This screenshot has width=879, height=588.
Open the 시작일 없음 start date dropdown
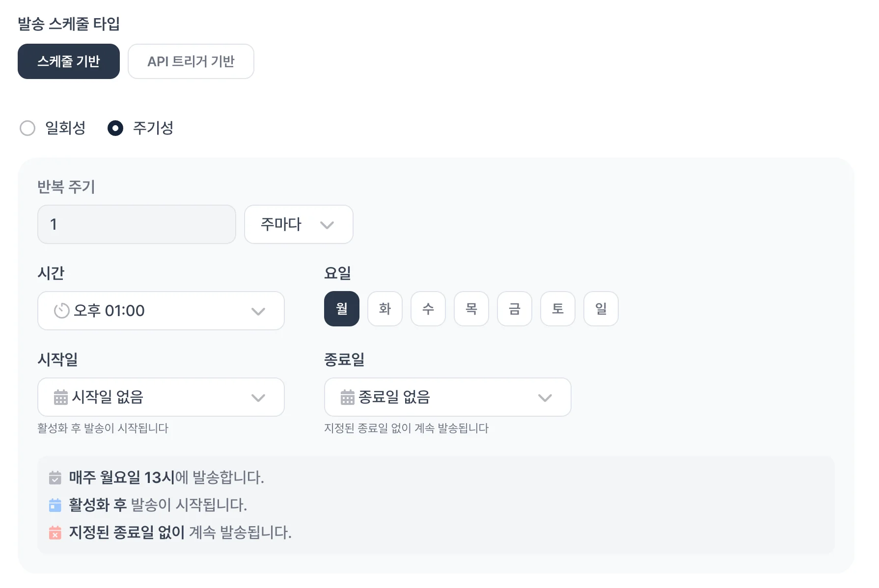(161, 397)
